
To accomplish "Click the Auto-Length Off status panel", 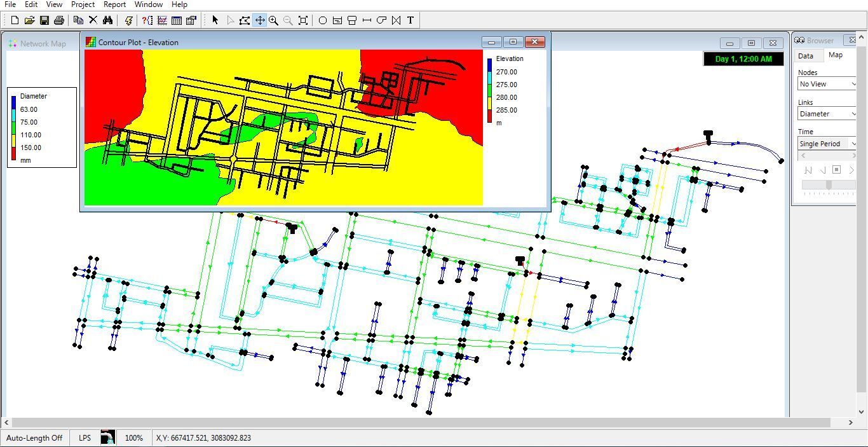I will coord(34,437).
